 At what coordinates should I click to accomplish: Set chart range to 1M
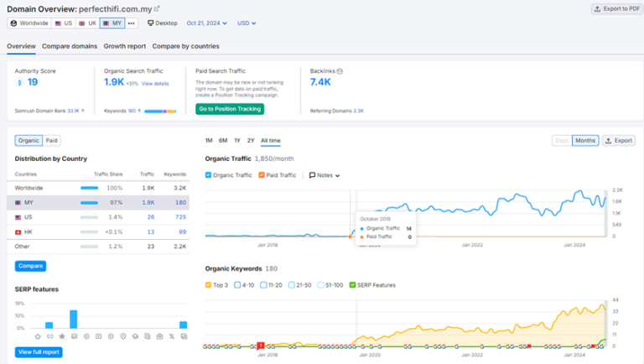[x=209, y=141]
